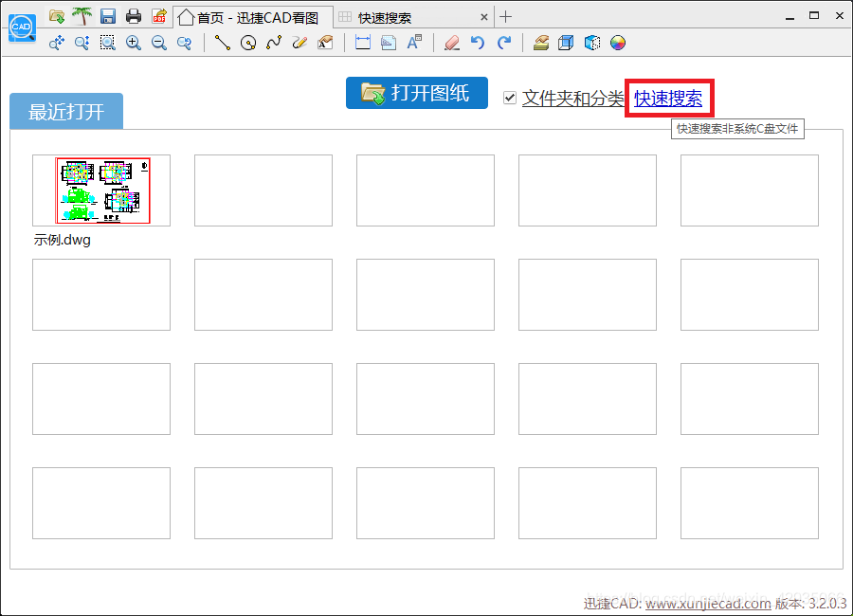853x616 pixels.
Task: Maximize the CAD viewer window
Action: 814,16
